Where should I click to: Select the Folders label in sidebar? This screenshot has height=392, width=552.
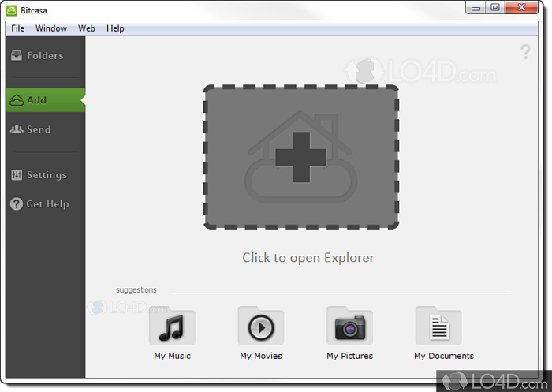tap(45, 56)
